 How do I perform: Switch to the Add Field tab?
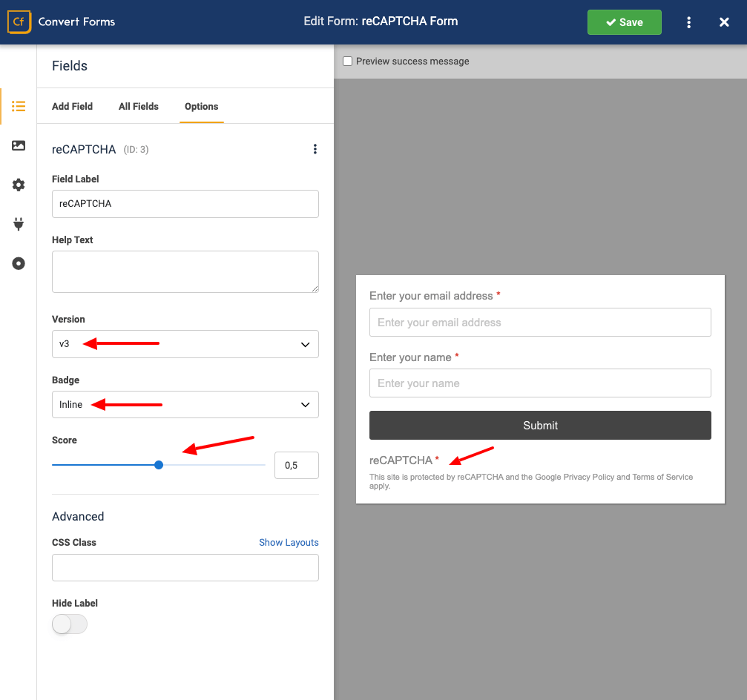(x=73, y=106)
